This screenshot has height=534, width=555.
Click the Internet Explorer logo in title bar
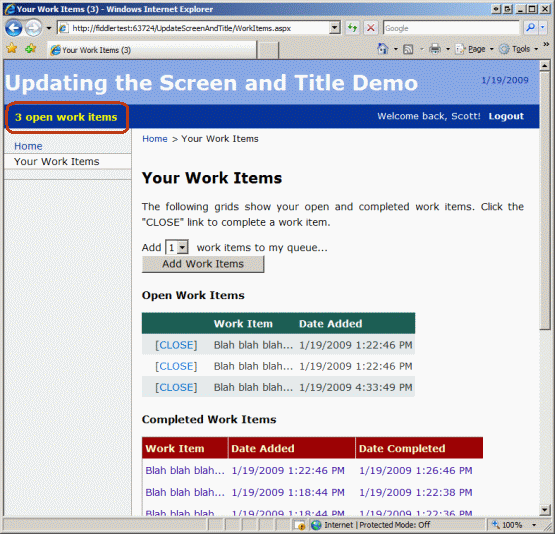pyautogui.click(x=10, y=9)
